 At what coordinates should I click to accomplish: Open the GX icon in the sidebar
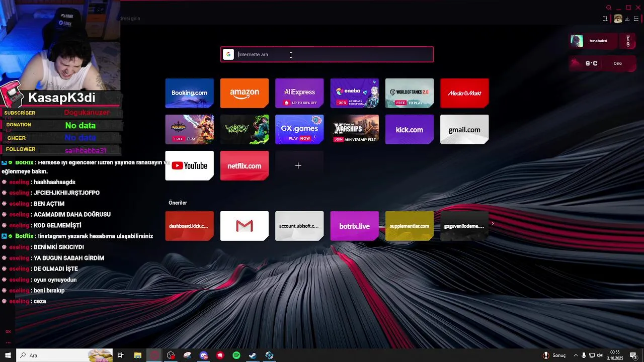click(x=8, y=331)
